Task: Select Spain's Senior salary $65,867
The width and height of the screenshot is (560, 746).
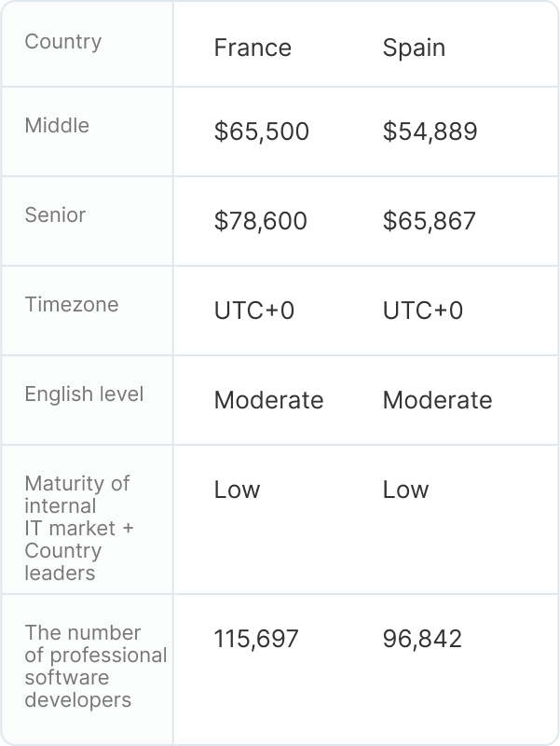Action: tap(430, 221)
